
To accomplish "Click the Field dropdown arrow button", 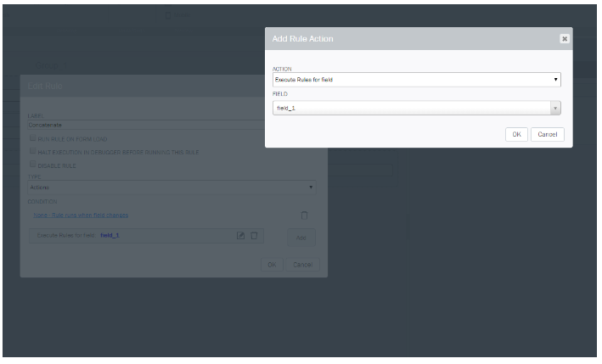I will [x=555, y=108].
